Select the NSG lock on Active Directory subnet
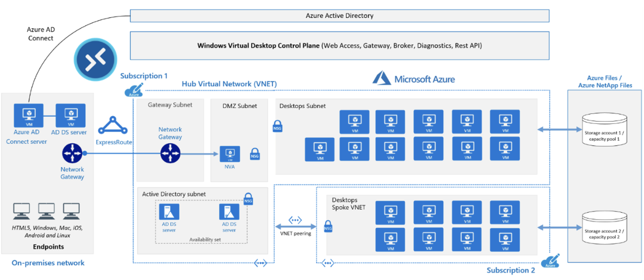Screen dimensions: 644x280 point(248,199)
